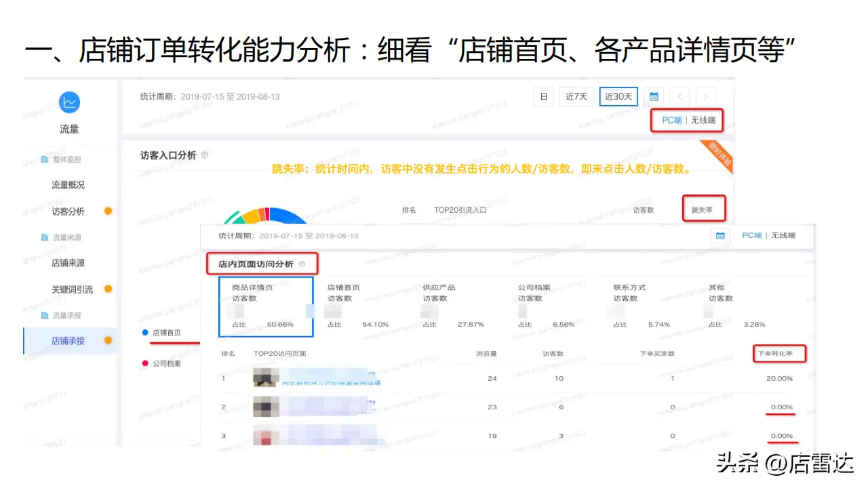
Task: Sort by the 下单转化率 column header
Action: click(x=779, y=354)
